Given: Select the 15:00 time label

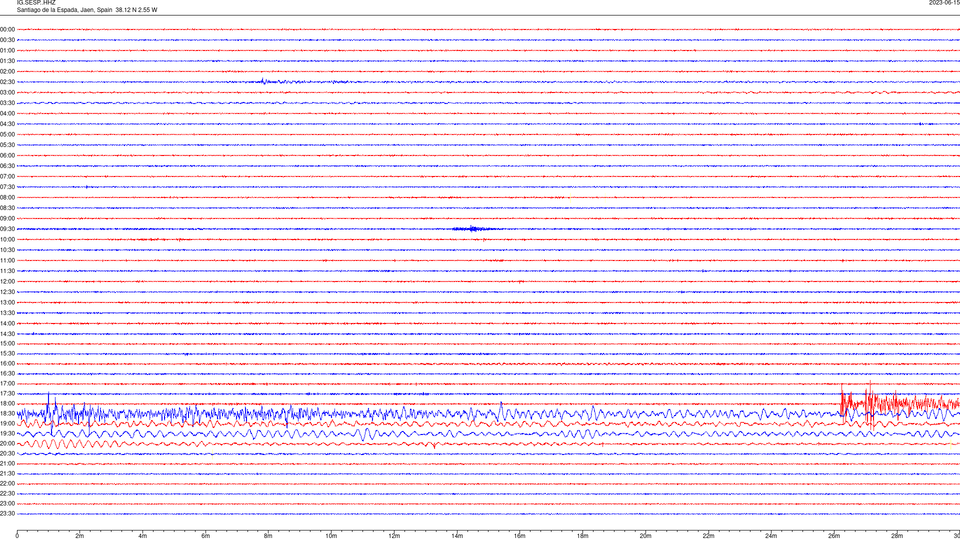Looking at the screenshot, I should tap(7, 343).
